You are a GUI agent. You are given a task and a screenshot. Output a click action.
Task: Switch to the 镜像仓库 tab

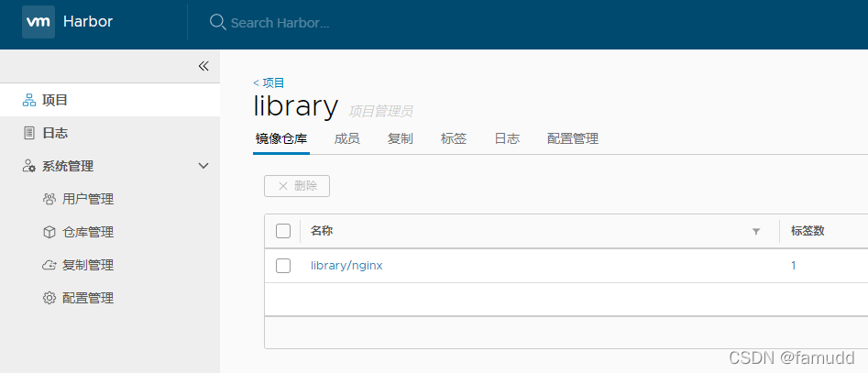pos(281,139)
